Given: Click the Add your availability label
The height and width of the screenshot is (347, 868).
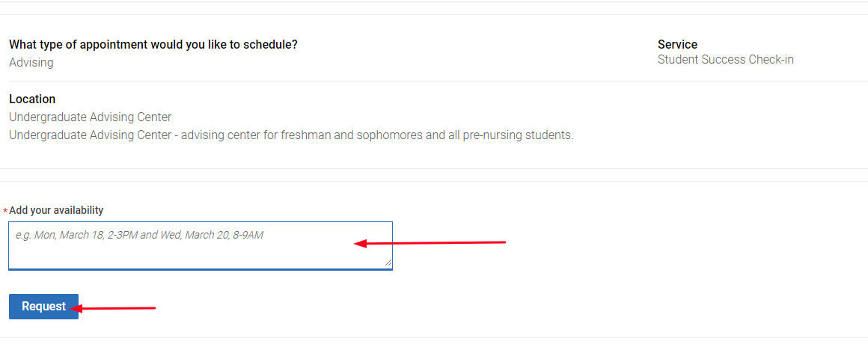Looking at the screenshot, I should click(x=56, y=210).
